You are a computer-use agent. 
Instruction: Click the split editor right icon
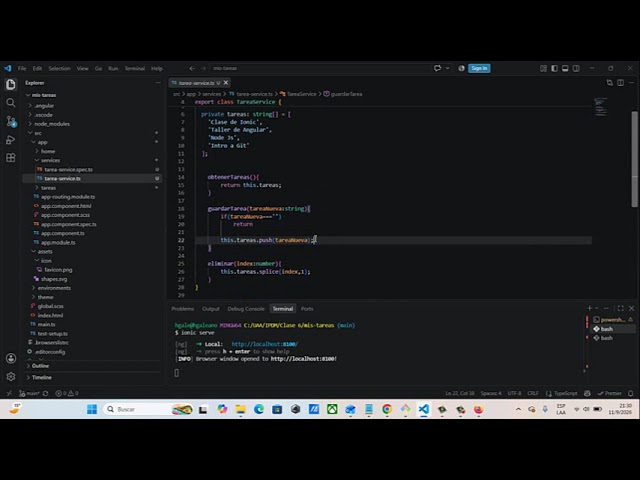pyautogui.click(x=620, y=83)
